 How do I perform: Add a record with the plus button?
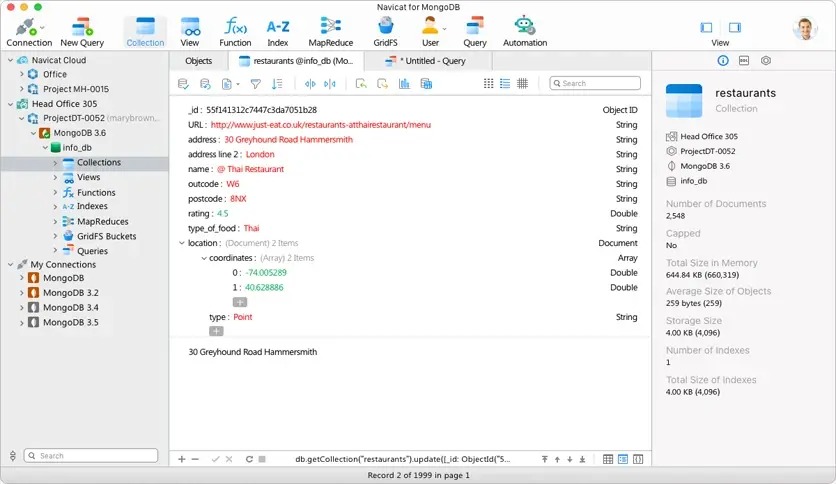tap(181, 459)
